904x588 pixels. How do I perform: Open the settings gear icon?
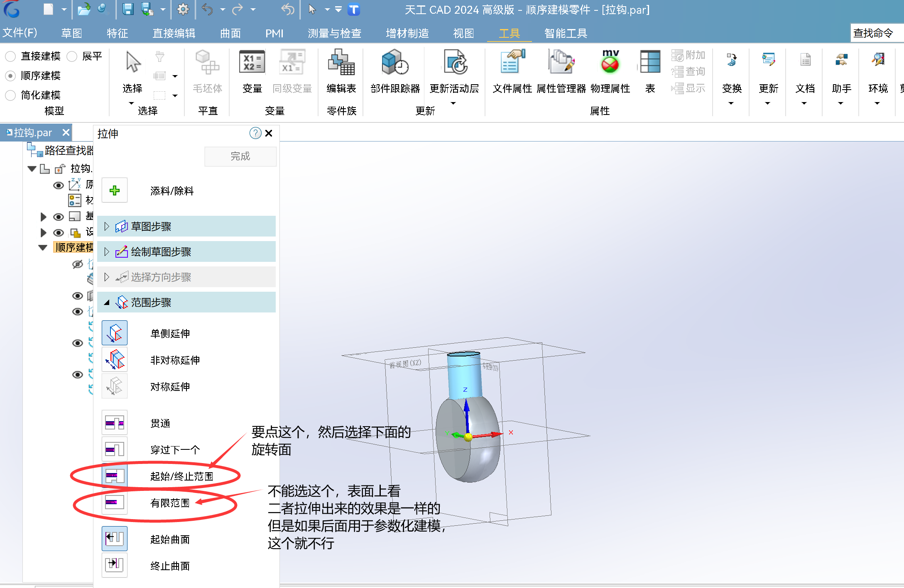coord(183,9)
